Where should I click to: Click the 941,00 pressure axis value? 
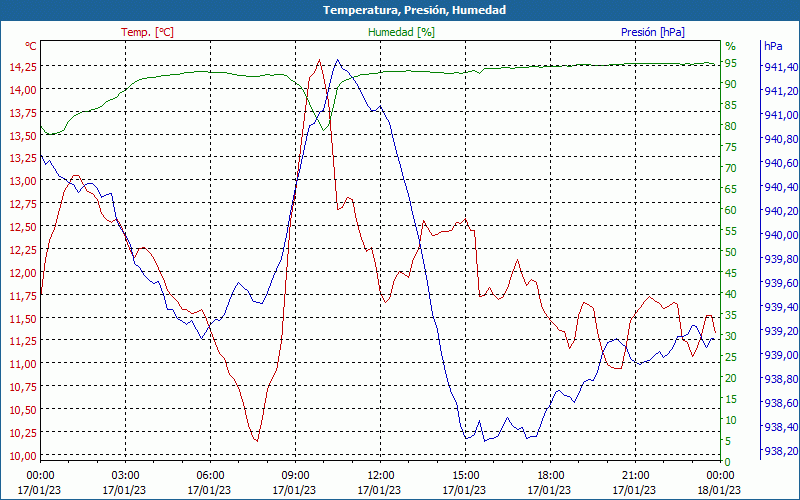coord(781,115)
